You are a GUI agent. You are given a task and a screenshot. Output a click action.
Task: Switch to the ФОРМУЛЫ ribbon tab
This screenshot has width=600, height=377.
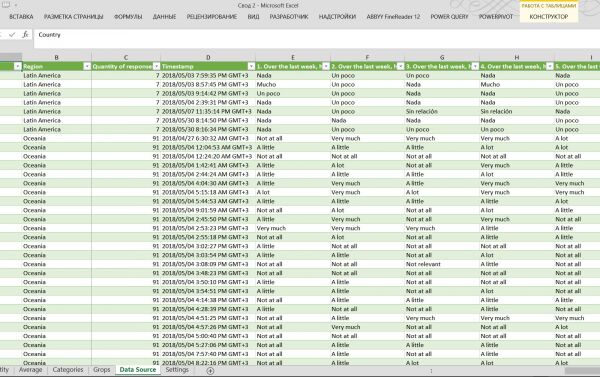[128, 17]
